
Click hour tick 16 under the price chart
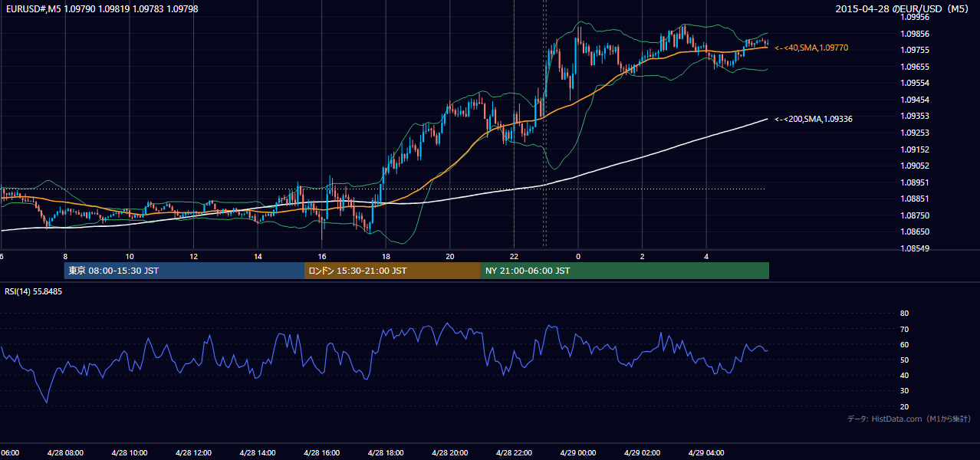[x=322, y=256]
